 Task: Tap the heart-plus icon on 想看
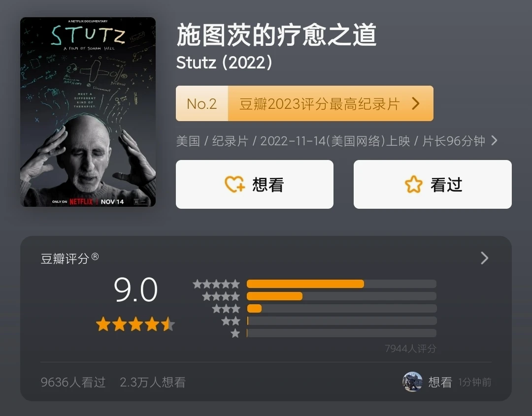tap(234, 185)
